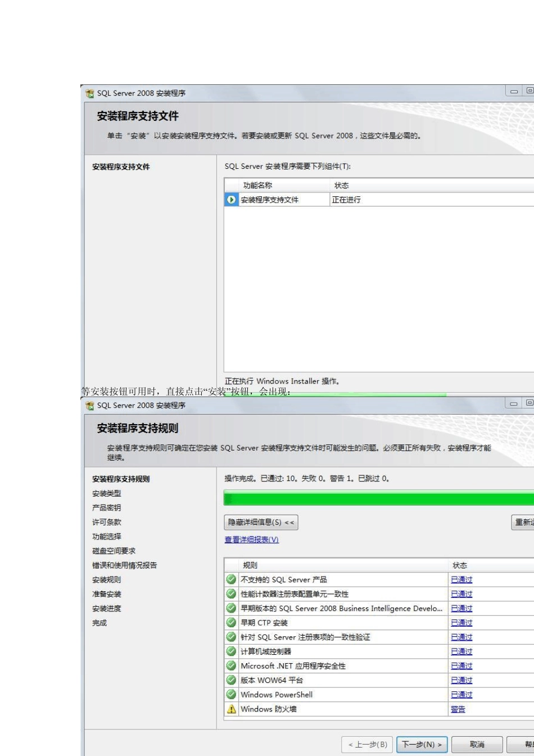Select 安装规则 step in left pane
This screenshot has height=756, width=534.
coord(107,580)
